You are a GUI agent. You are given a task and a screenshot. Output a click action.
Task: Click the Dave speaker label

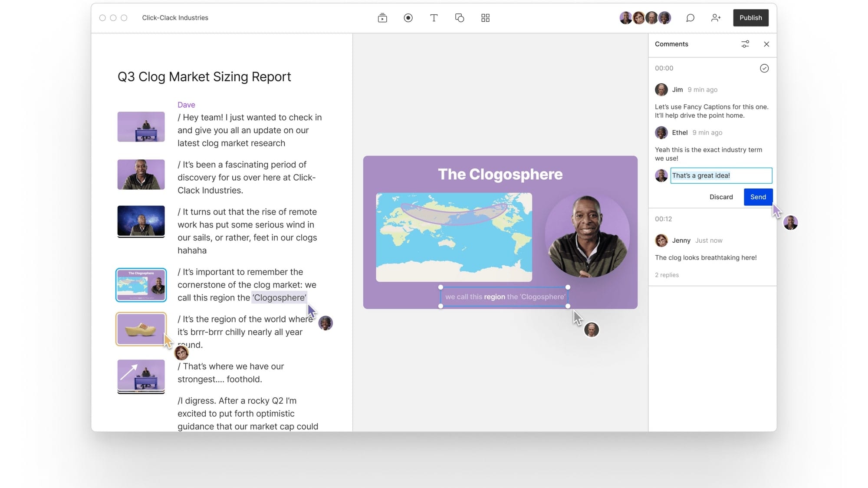coord(186,105)
